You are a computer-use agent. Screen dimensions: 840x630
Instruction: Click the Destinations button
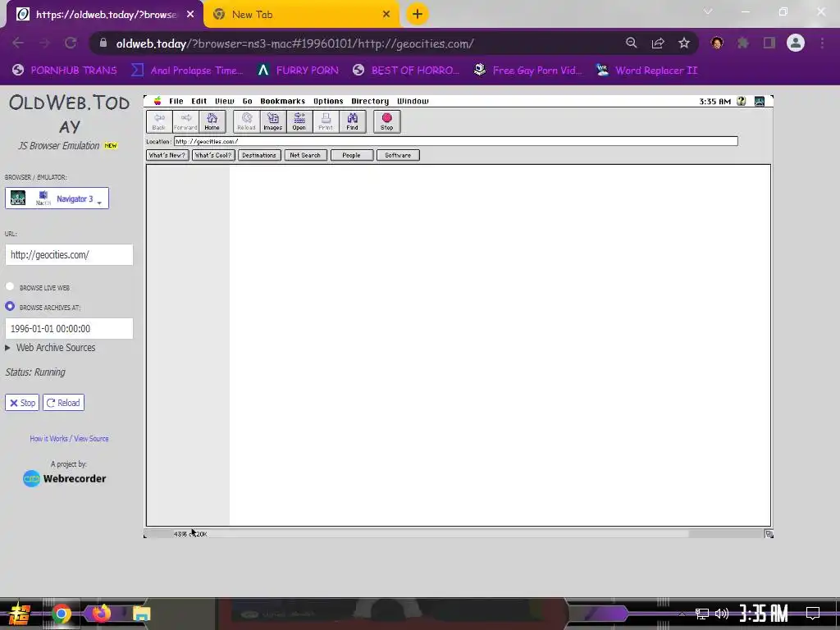click(x=259, y=155)
